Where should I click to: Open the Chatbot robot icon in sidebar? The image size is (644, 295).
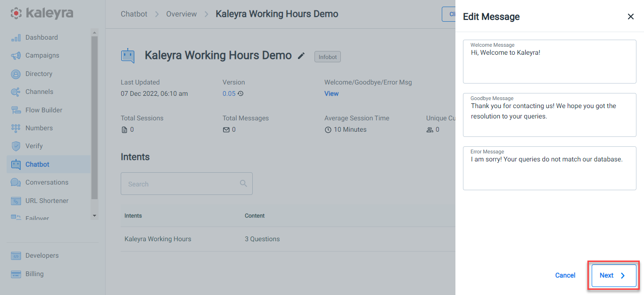point(16,165)
